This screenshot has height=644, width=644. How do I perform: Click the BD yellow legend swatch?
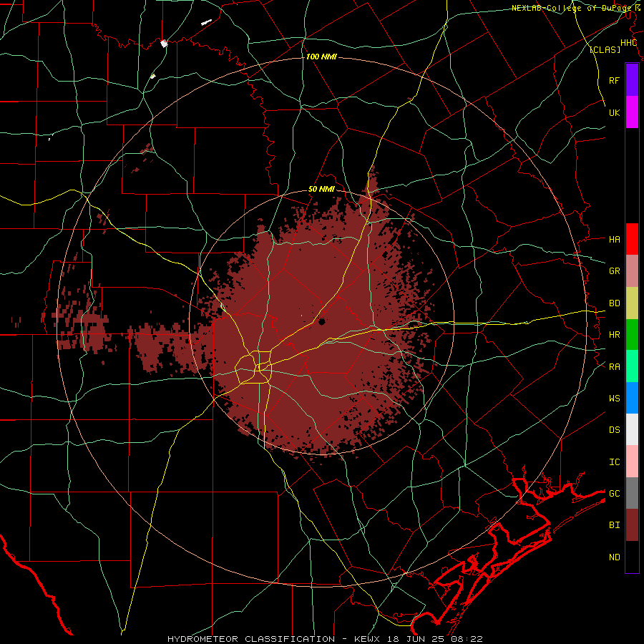click(x=632, y=303)
